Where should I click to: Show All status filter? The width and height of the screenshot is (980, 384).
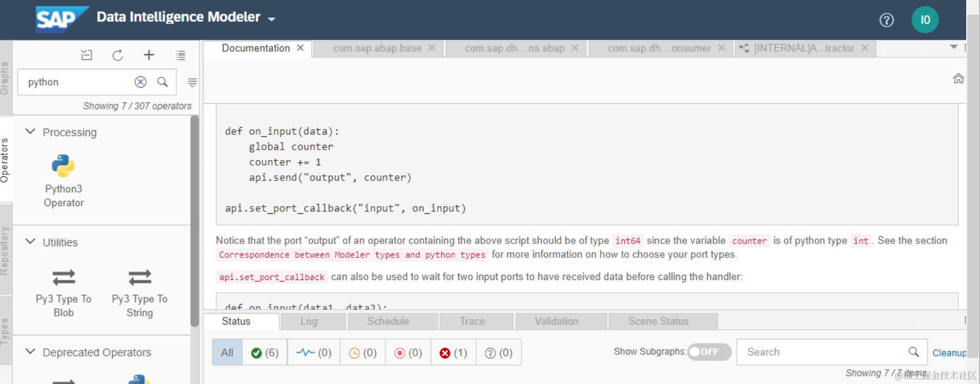click(x=227, y=352)
